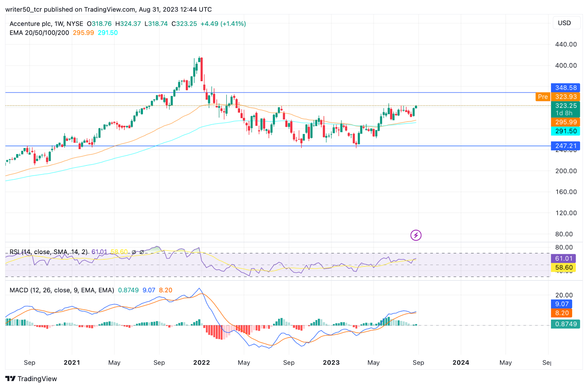Select the 348.58 horizontal line price label
The width and height of the screenshot is (588, 388).
point(565,88)
